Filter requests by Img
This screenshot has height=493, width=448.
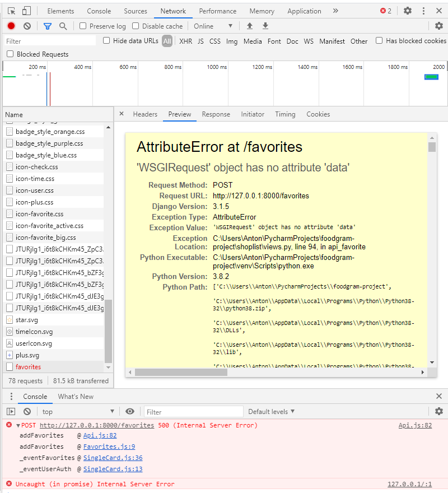pos(232,41)
